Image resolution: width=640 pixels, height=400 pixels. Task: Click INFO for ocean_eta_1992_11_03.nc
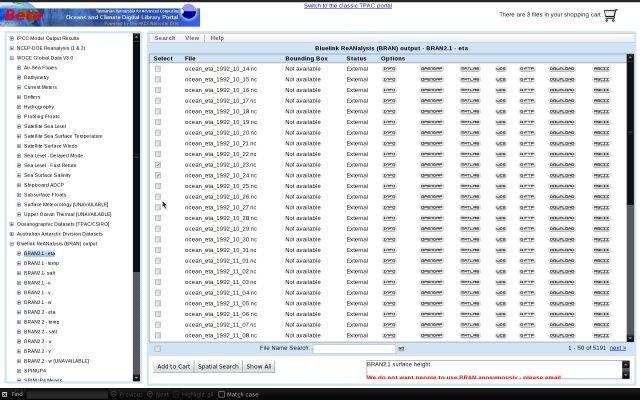tap(389, 282)
